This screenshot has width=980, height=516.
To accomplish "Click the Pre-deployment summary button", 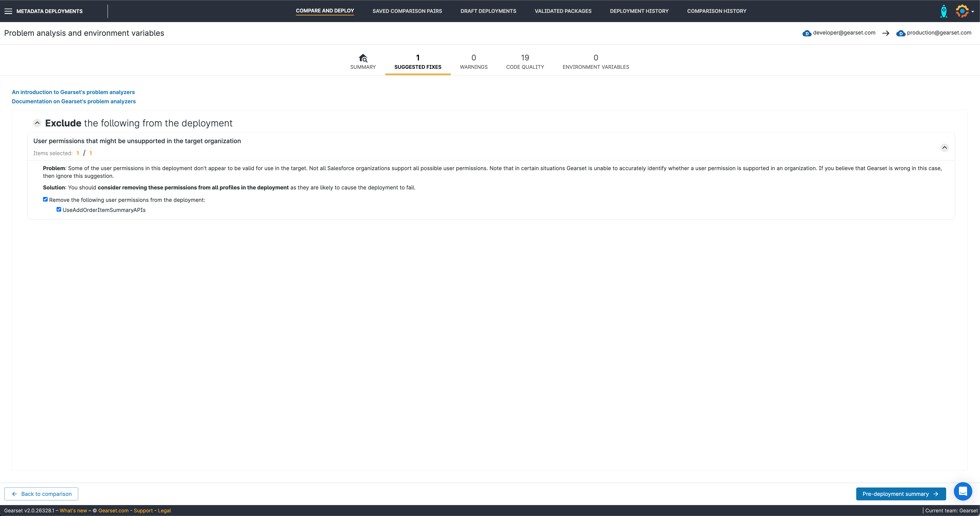I will (901, 493).
